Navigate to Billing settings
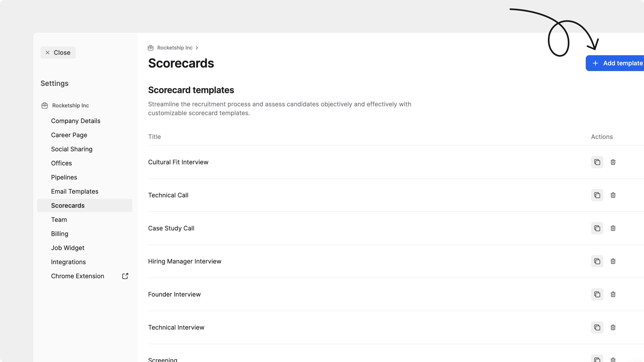644x362 pixels. click(x=60, y=234)
